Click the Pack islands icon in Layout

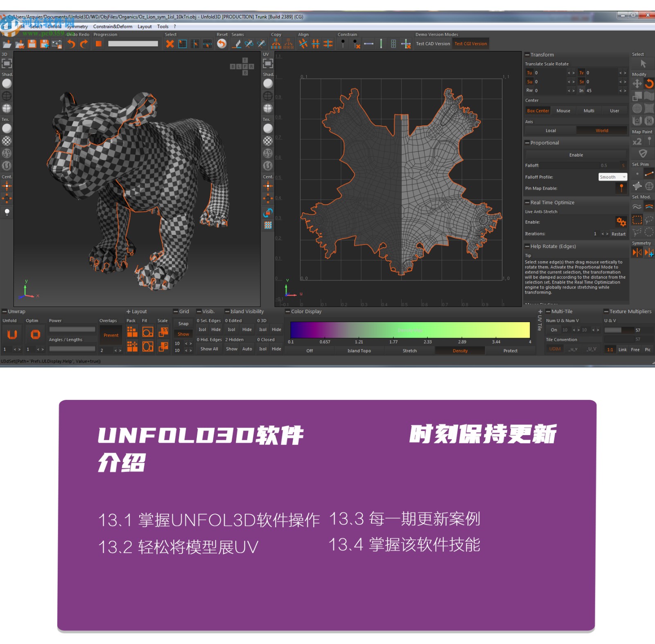pyautogui.click(x=132, y=331)
